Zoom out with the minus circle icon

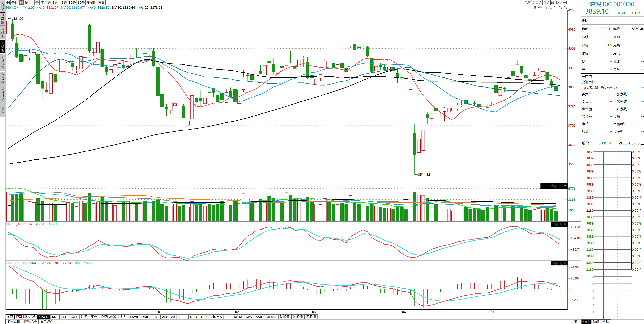coord(565,8)
